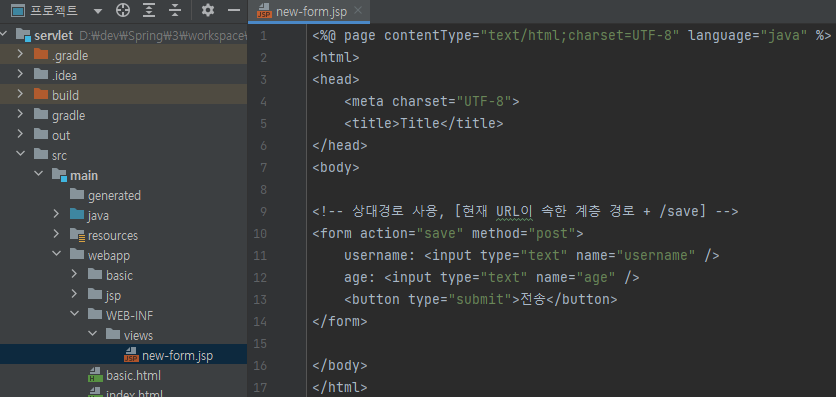Click the 상대경로 사용 comment line
Image resolution: width=836 pixels, height=397 pixels.
pos(525,212)
